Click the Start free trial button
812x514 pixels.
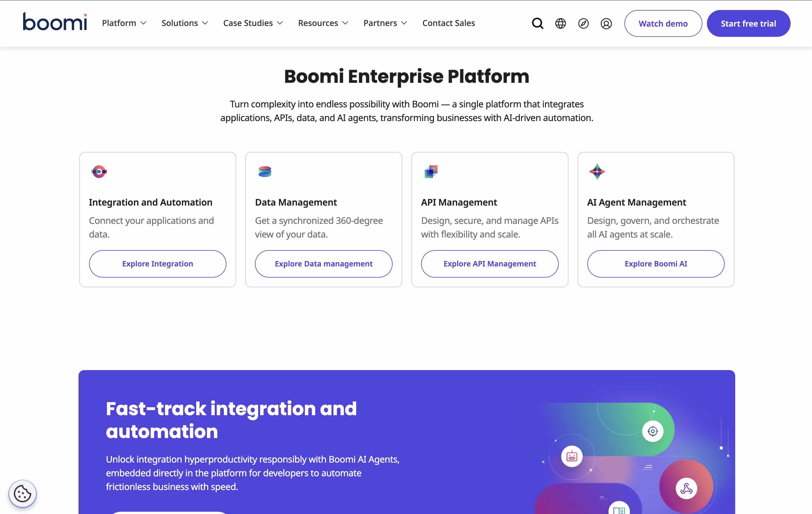tap(748, 23)
